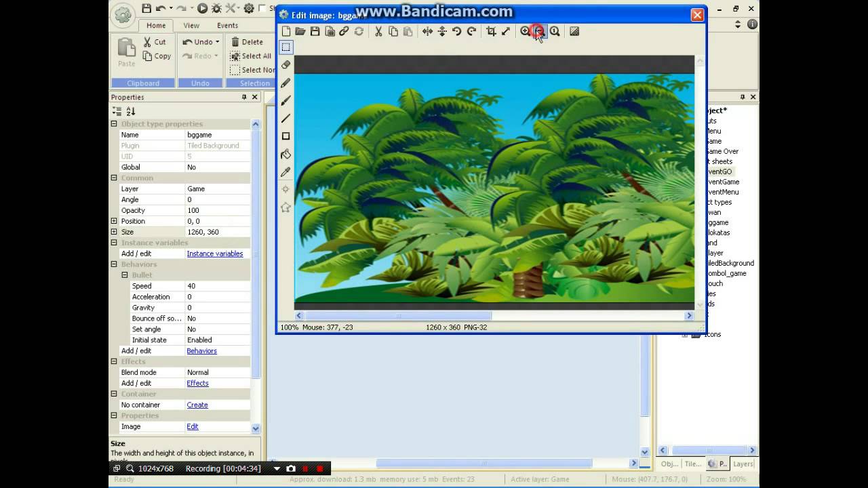The width and height of the screenshot is (868, 488).
Task: Click the Run layout play icon
Action: 202,9
